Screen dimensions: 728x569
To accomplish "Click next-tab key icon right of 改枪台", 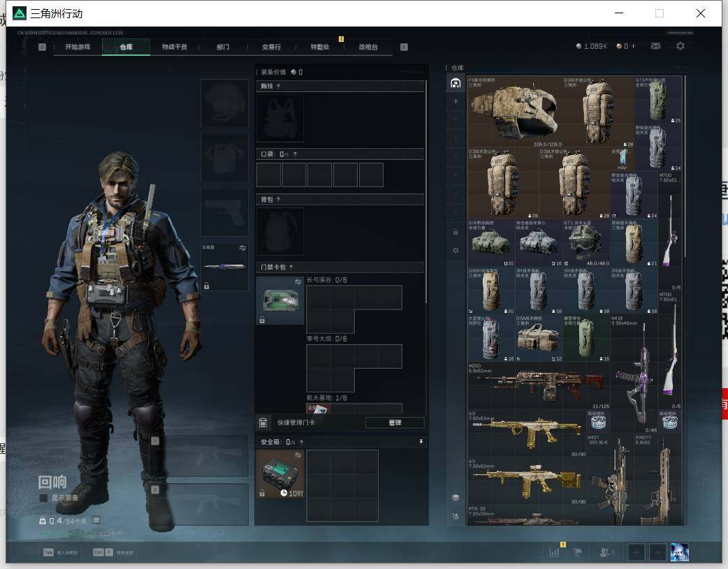I will [404, 47].
